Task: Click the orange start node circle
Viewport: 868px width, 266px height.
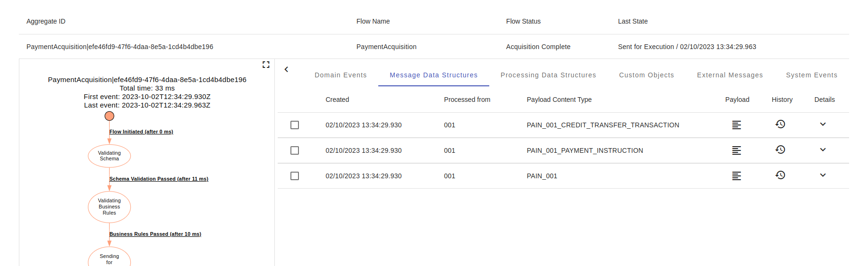Action: pyautogui.click(x=110, y=116)
